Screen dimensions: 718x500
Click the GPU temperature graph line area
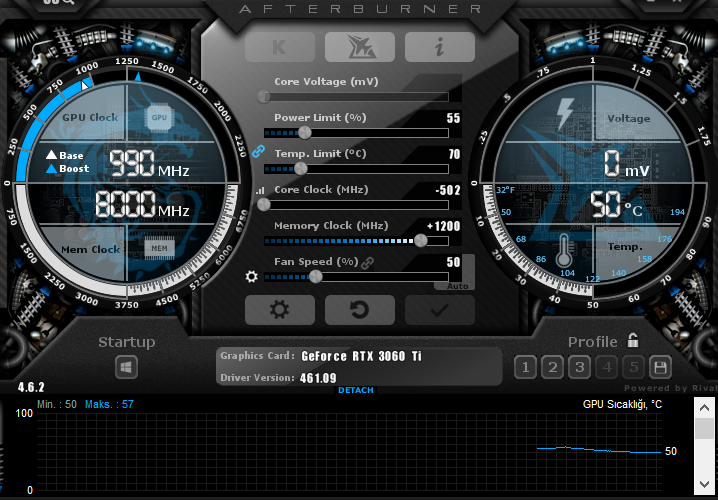coord(599,450)
